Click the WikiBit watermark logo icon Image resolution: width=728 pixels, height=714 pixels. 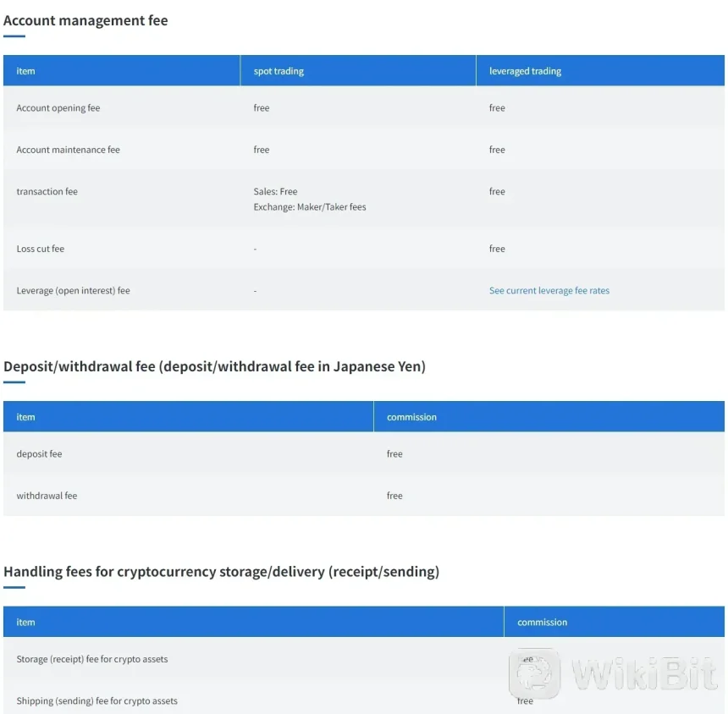[x=535, y=673]
